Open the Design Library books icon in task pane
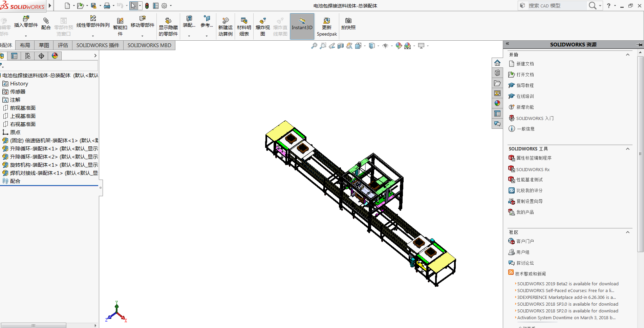The image size is (644, 328). click(497, 73)
